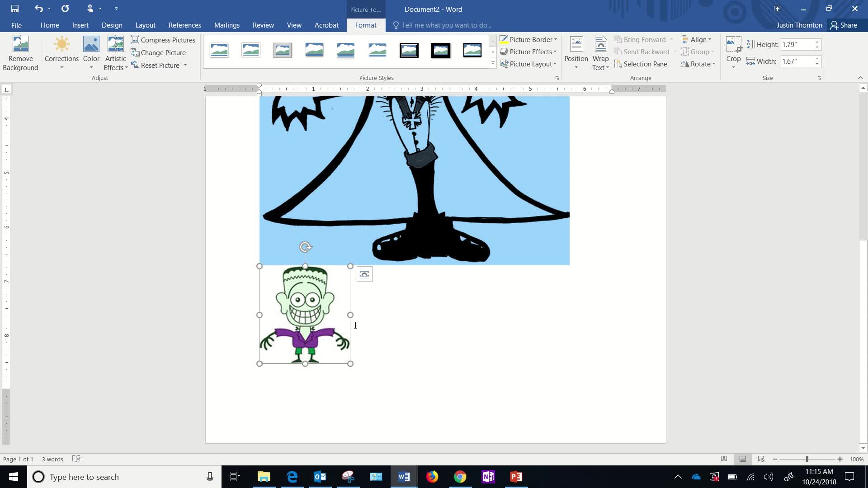Click the Width value field
Image resolution: width=868 pixels, height=488 pixels.
pos(797,61)
